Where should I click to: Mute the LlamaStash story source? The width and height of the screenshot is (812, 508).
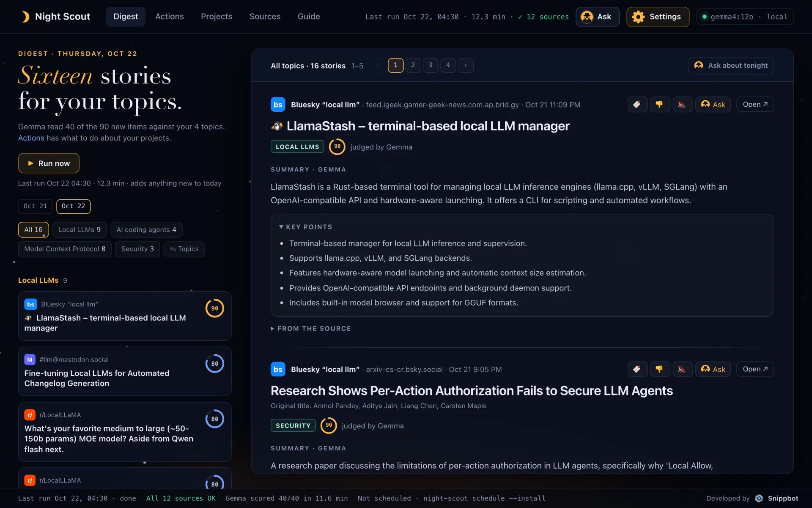click(682, 105)
